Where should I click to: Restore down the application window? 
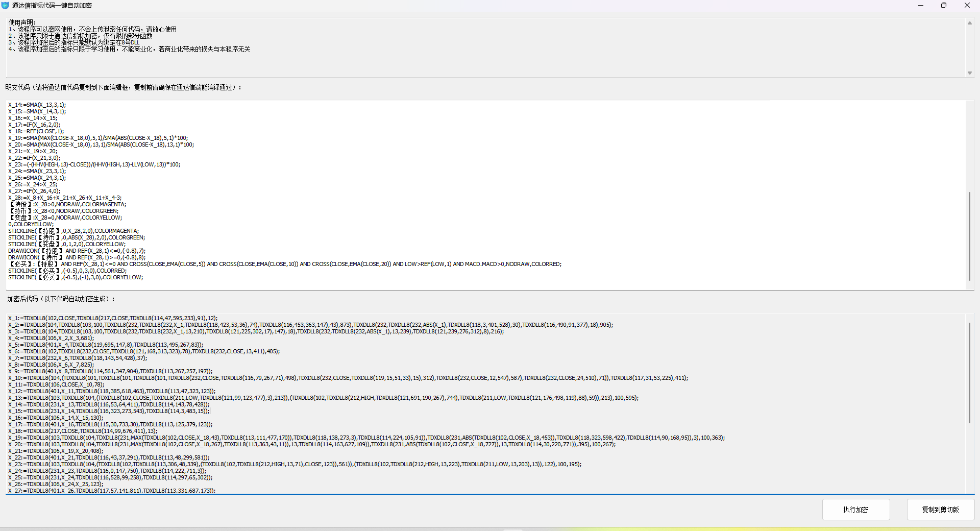pyautogui.click(x=944, y=5)
